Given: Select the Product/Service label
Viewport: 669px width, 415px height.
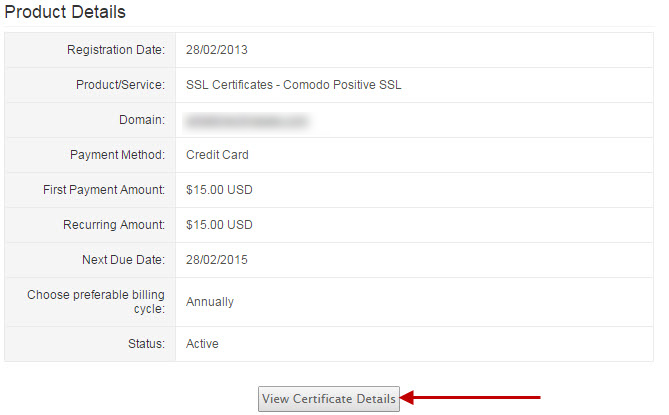Looking at the screenshot, I should [x=120, y=85].
